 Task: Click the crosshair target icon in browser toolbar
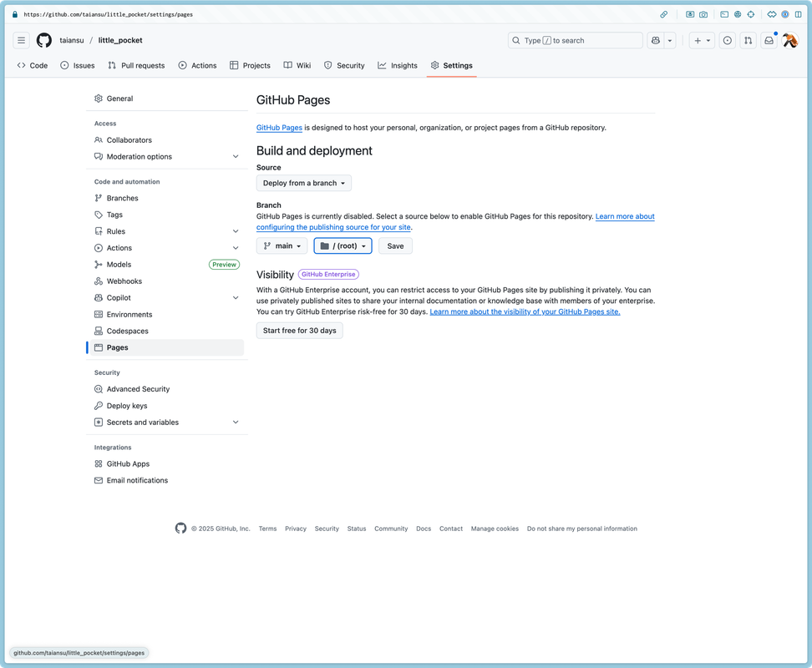tap(750, 14)
